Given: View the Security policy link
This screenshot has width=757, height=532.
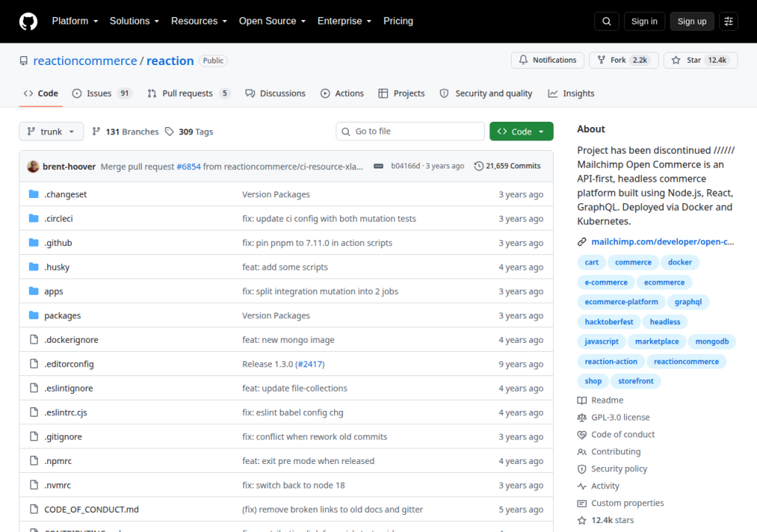Looking at the screenshot, I should pyautogui.click(x=612, y=468).
